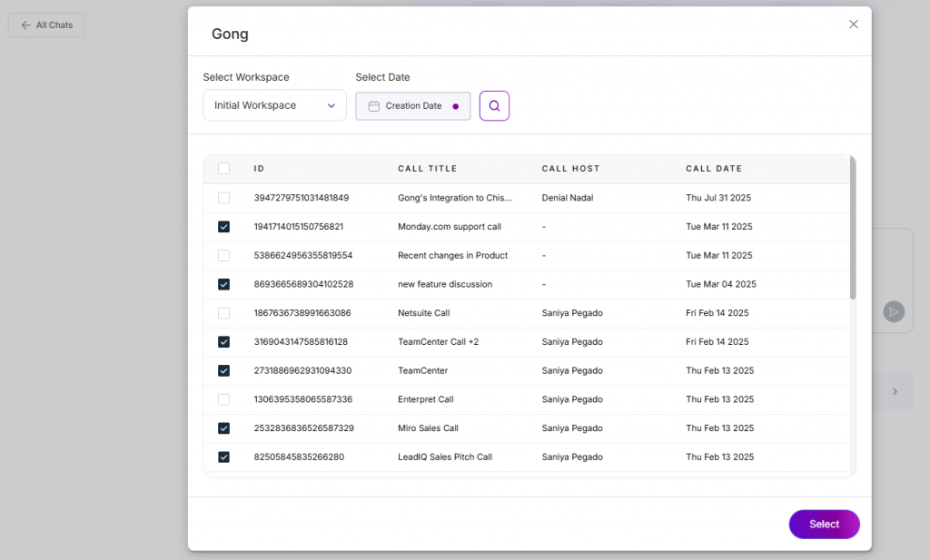Uncheck the Miro Sales Call checkbox
The width and height of the screenshot is (930, 560).
(x=223, y=427)
